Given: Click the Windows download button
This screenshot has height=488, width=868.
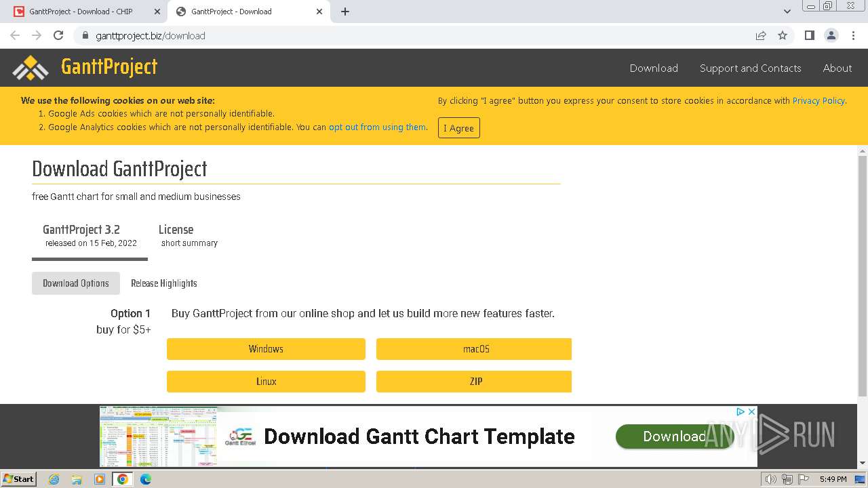Looking at the screenshot, I should pos(266,349).
